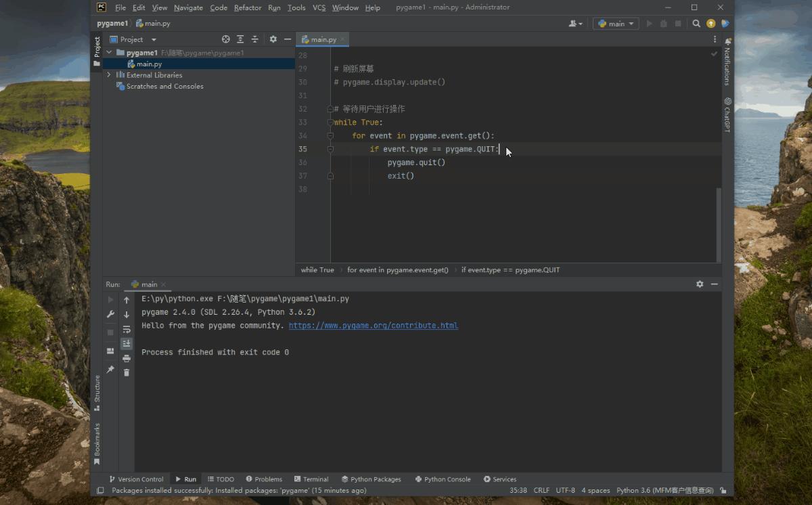Click Collapse All in Project panel
812x505 pixels.
(255, 39)
